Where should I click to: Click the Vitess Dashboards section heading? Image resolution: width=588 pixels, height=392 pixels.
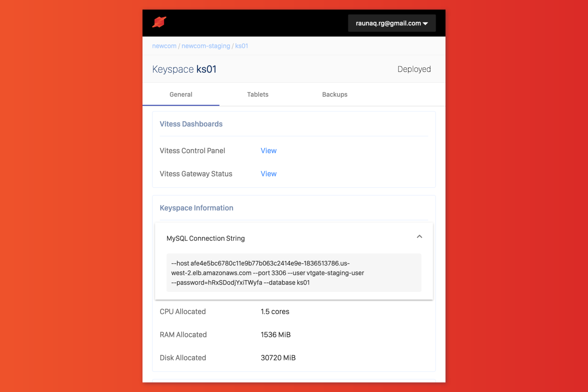(191, 124)
